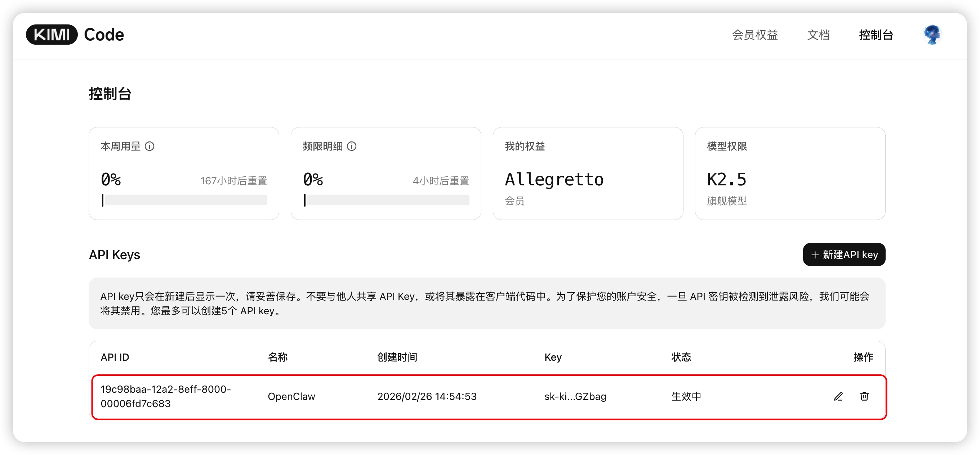Open the user avatar profile menu
Screen dimensions: 980x455
click(932, 35)
